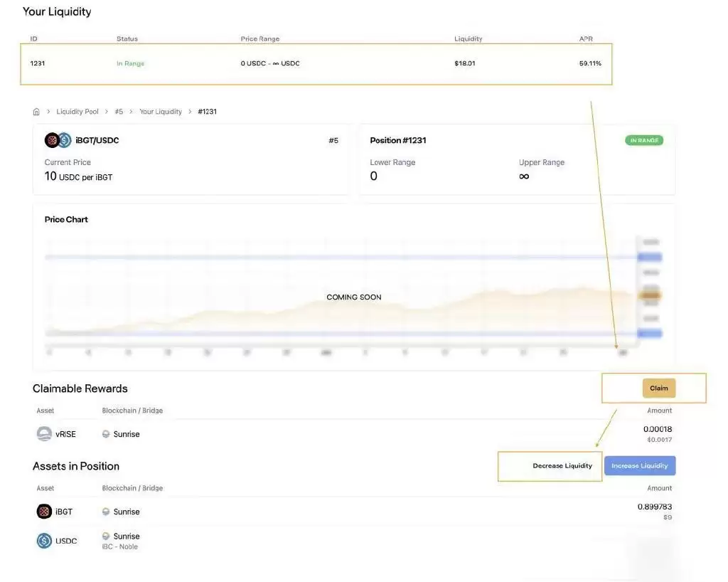This screenshot has width=728, height=582.
Task: Select position 1231 row in table
Action: coord(316,64)
